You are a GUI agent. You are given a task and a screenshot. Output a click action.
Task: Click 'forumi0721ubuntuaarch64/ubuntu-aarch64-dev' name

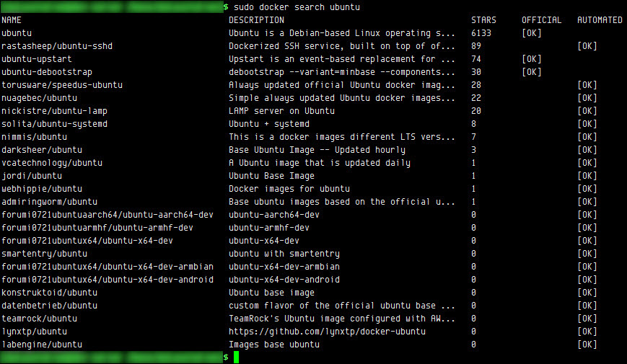108,215
